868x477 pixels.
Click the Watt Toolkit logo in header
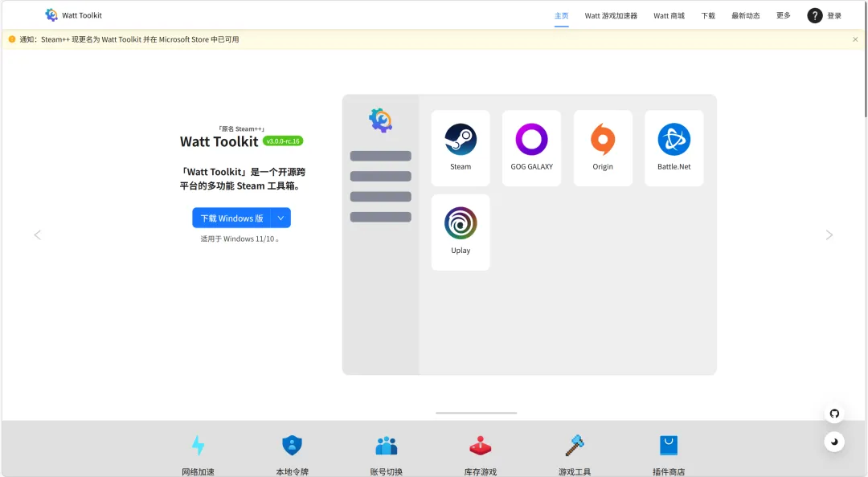pyautogui.click(x=51, y=15)
